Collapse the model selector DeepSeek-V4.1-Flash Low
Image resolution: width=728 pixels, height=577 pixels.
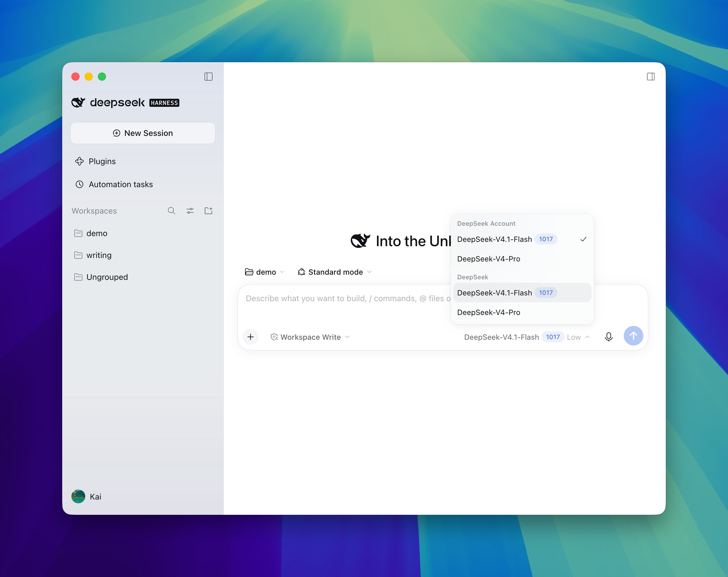click(x=527, y=337)
